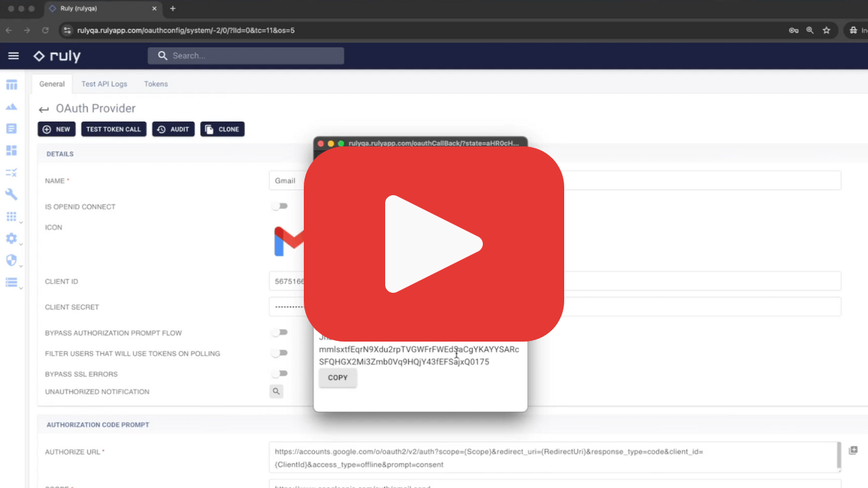Open the stacked rows sidebar icon
The image size is (868, 488).
pyautogui.click(x=11, y=283)
